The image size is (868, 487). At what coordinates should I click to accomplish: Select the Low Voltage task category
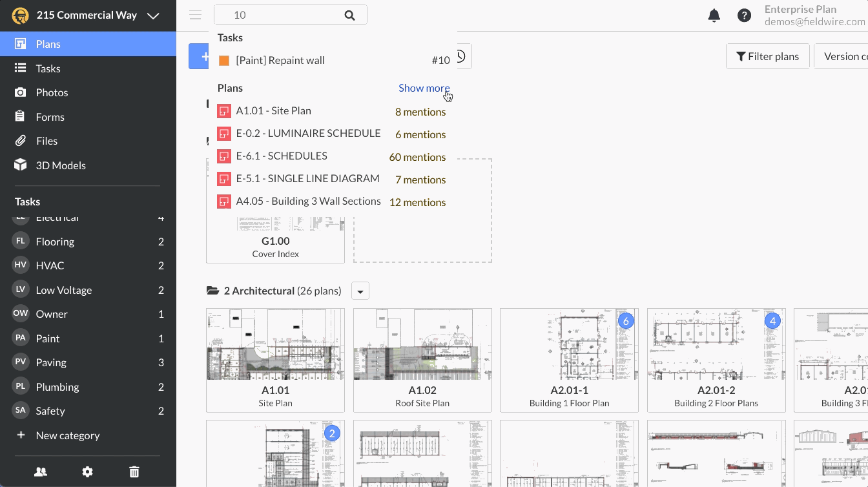[x=88, y=290]
